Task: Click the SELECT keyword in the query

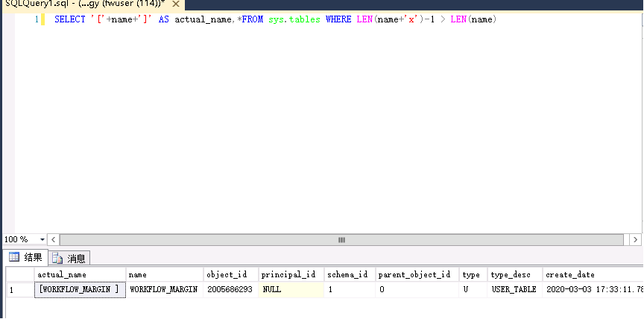Action: pyautogui.click(x=70, y=19)
